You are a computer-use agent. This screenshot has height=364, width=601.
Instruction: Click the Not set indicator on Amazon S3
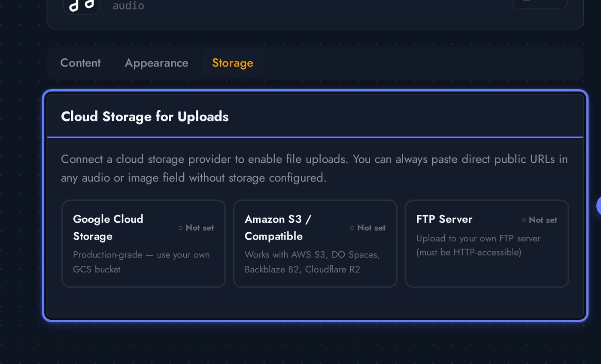tap(368, 228)
